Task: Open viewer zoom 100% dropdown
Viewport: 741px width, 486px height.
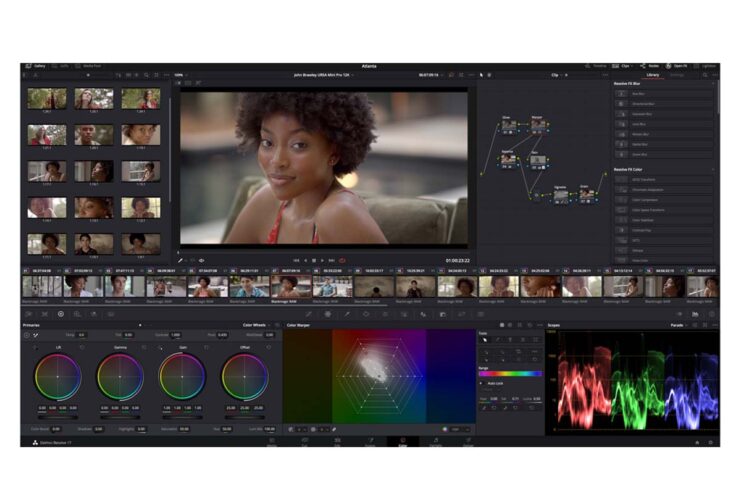Action: (181, 75)
